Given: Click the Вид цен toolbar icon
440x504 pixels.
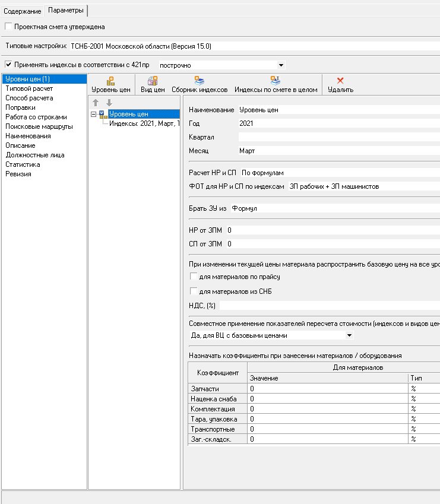Looking at the screenshot, I should (x=153, y=81).
